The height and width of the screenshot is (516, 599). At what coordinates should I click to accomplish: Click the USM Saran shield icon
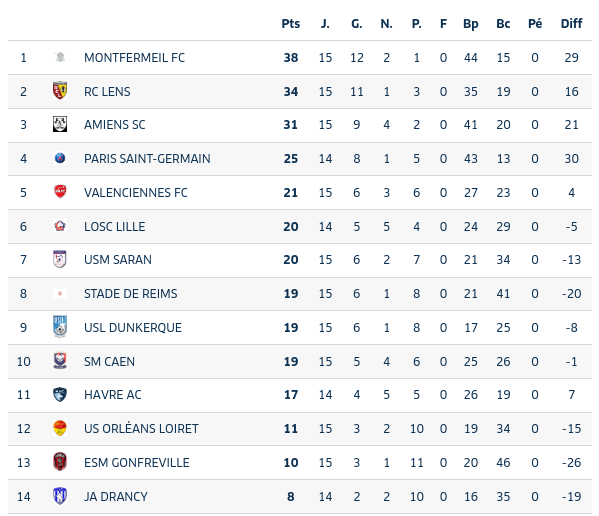[60, 259]
